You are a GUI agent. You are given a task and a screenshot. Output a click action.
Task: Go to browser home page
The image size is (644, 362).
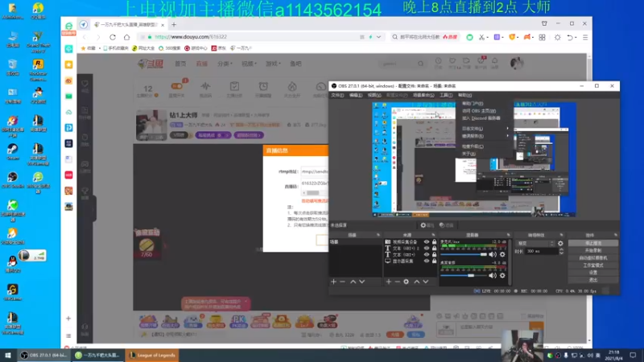click(126, 37)
